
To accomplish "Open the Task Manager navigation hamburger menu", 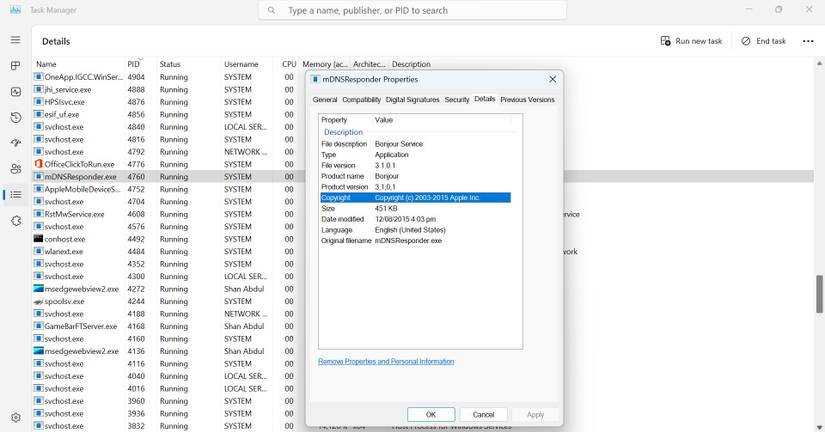I will (16, 40).
